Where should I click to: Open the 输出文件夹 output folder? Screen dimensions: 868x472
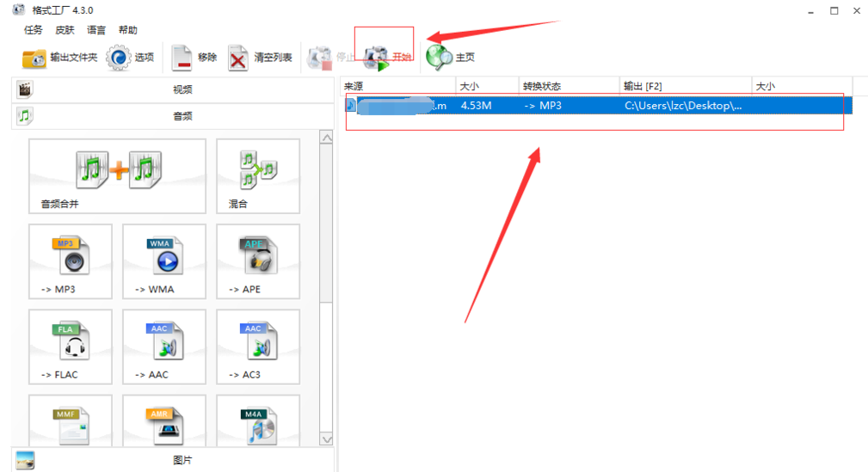pos(59,58)
